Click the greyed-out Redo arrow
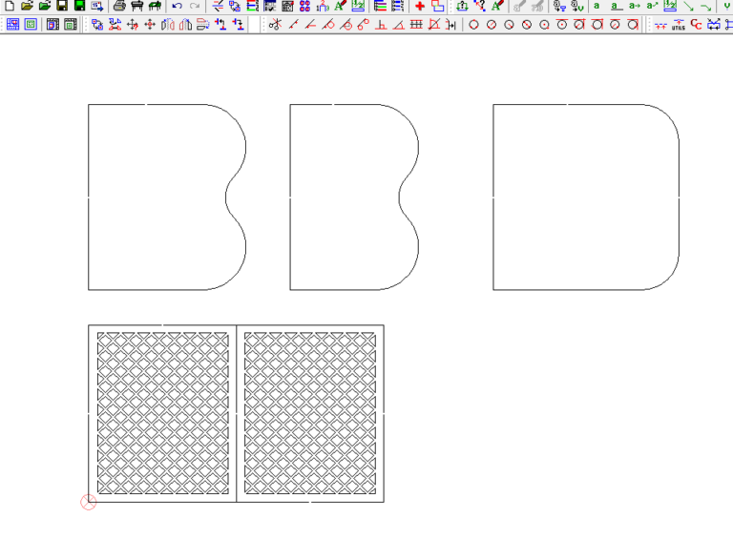This screenshot has height=560, width=733. [x=195, y=7]
